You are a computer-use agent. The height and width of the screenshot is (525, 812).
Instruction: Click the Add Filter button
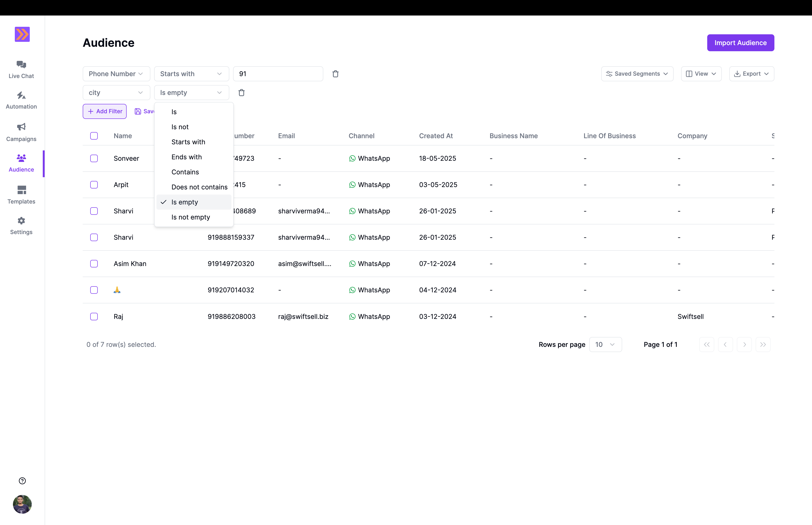pos(104,111)
